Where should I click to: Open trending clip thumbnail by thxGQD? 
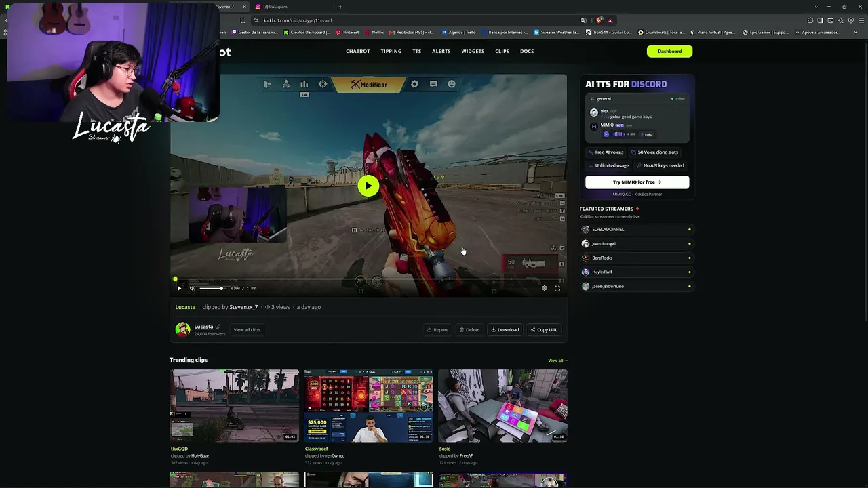(234, 405)
